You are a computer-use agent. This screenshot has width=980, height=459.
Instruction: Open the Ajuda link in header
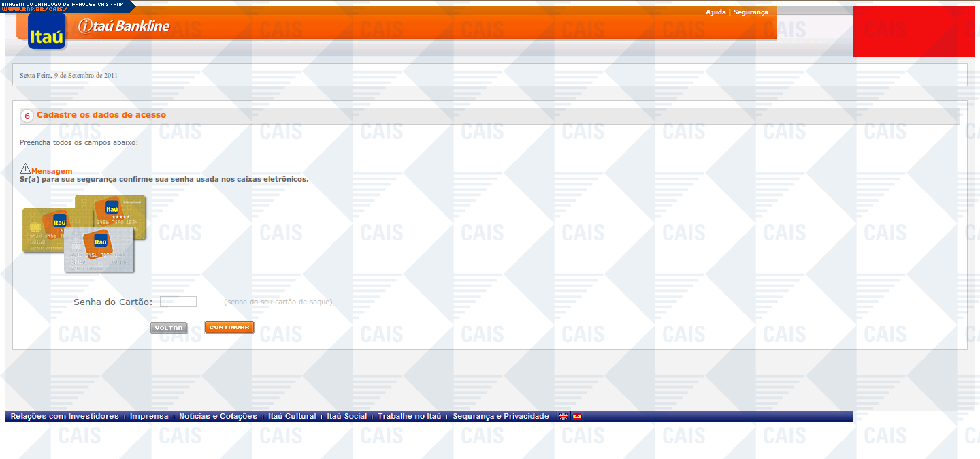(715, 12)
